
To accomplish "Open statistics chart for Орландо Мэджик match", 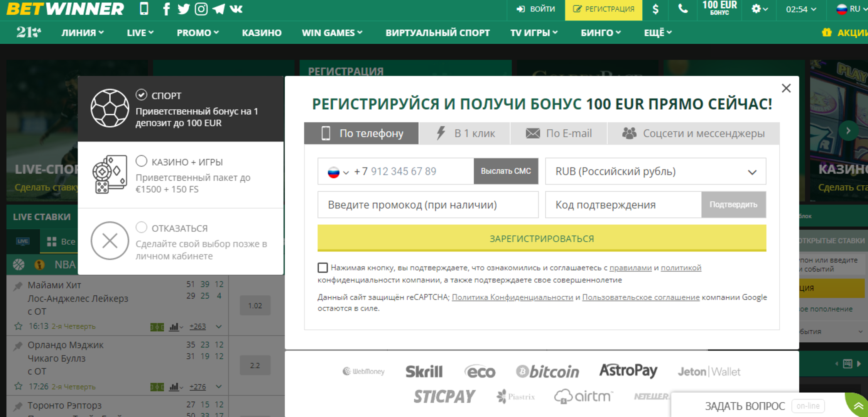I will [176, 386].
